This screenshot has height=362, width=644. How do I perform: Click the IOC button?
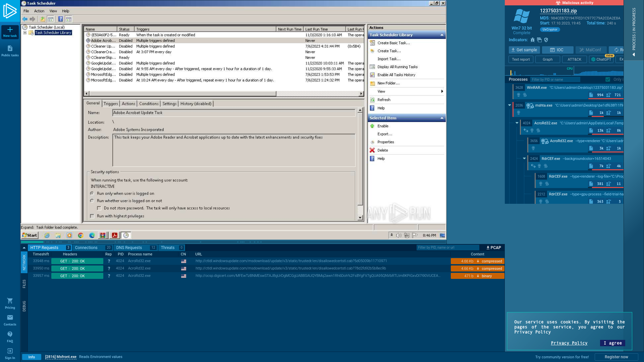tap(557, 50)
